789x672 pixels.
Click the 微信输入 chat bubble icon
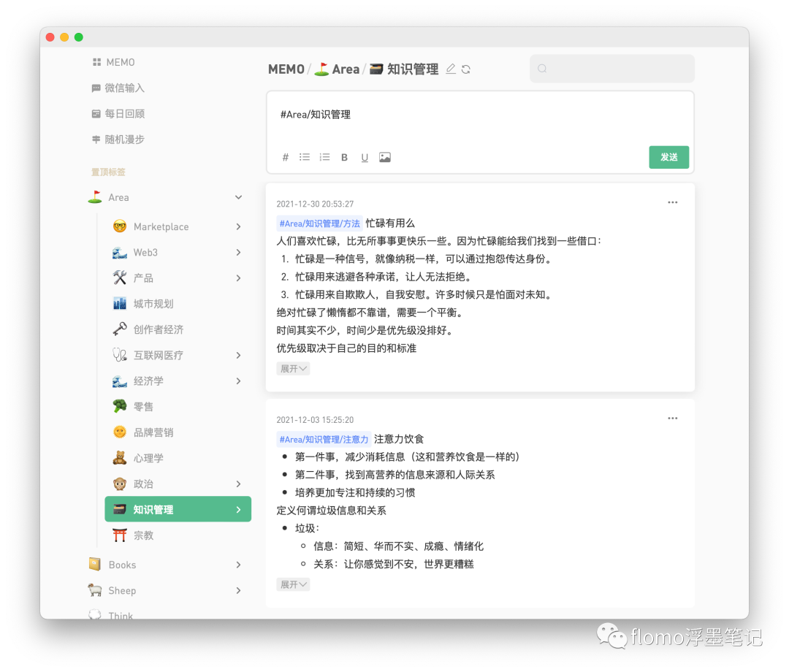pyautogui.click(x=96, y=88)
